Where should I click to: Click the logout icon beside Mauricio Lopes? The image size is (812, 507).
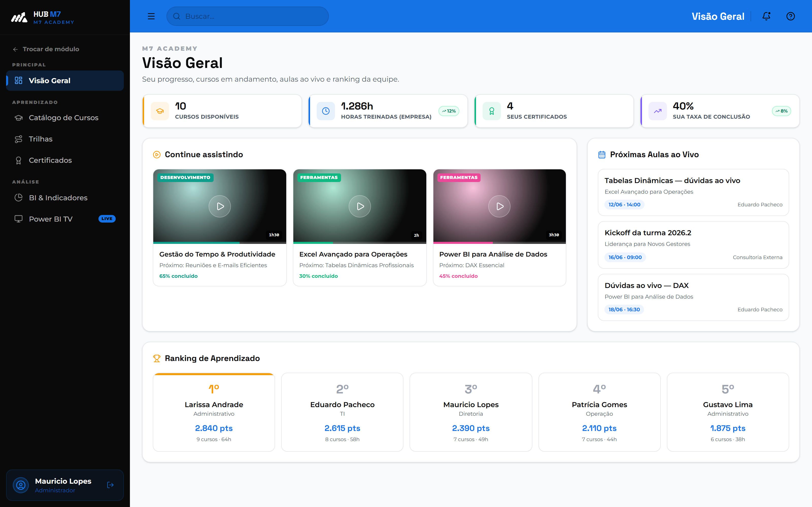click(110, 485)
